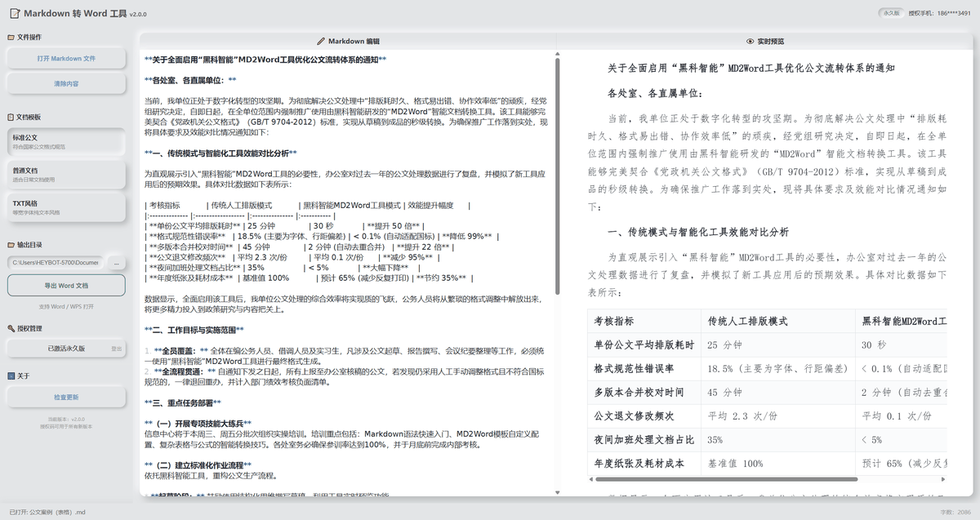This screenshot has height=520, width=980.
Task: Click the v2.0.0 version label in title
Action: (138, 14)
